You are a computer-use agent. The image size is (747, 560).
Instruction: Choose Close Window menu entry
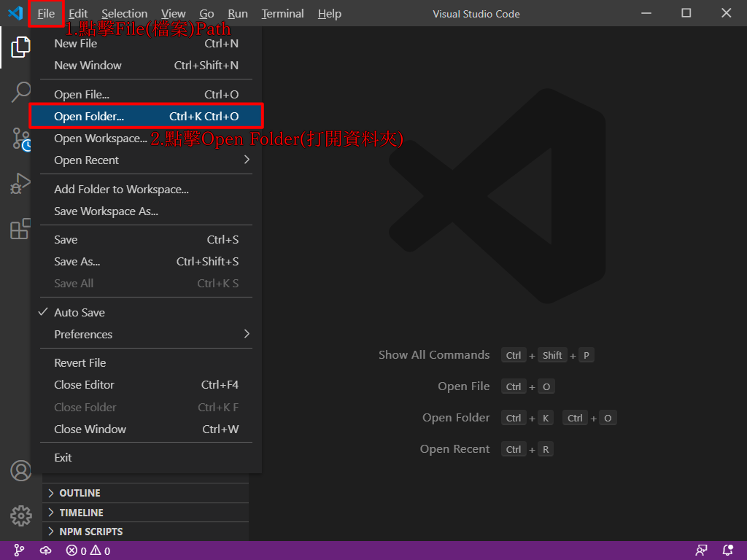point(146,429)
